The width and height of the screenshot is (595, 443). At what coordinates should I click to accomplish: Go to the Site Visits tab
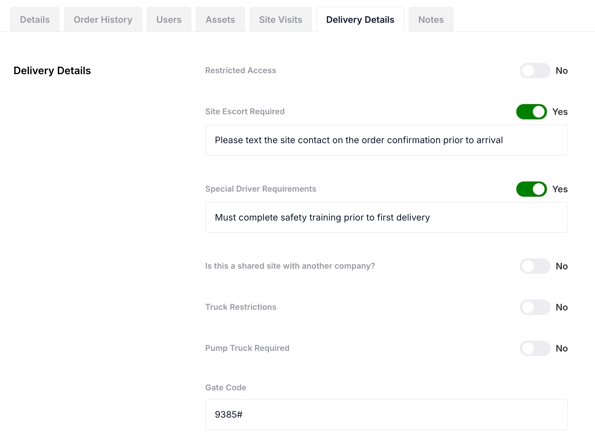280,19
